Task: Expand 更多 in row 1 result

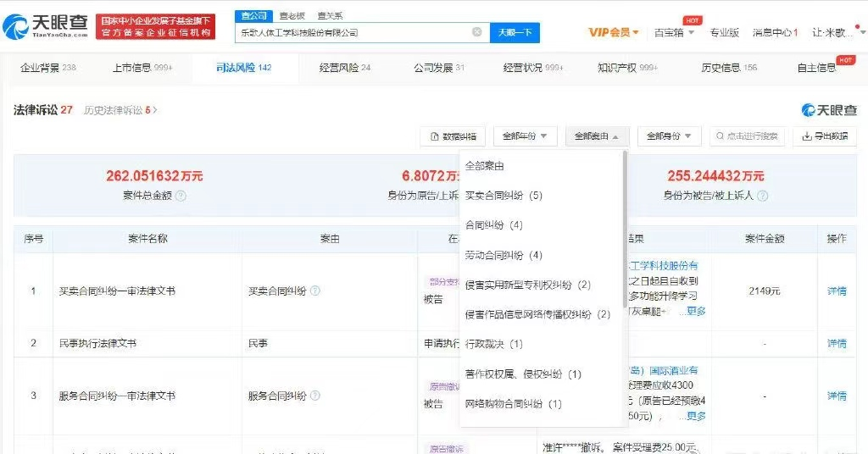Action: point(696,312)
